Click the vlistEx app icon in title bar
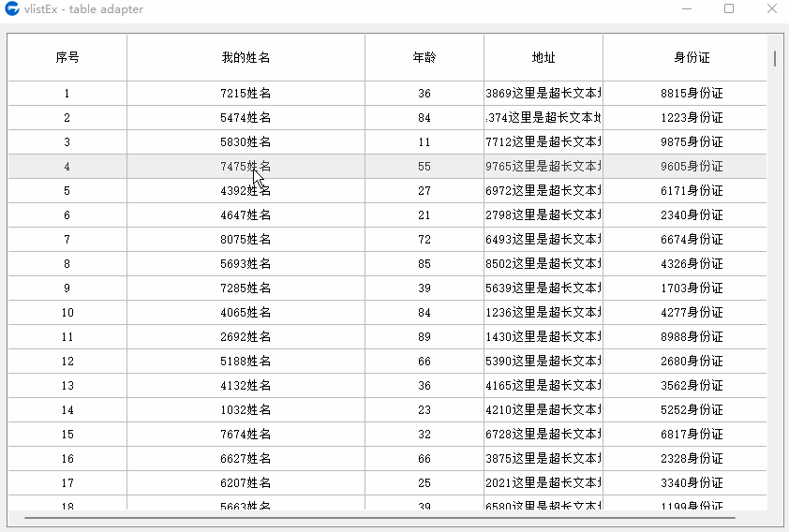Image resolution: width=789 pixels, height=532 pixels. click(x=11, y=8)
